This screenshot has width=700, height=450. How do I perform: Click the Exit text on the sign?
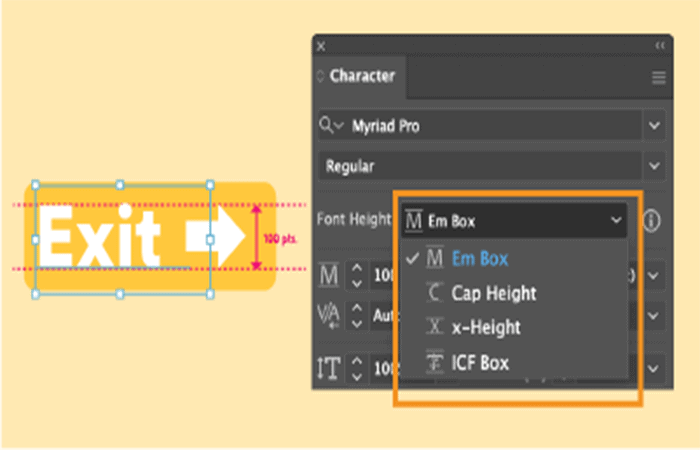tap(100, 237)
